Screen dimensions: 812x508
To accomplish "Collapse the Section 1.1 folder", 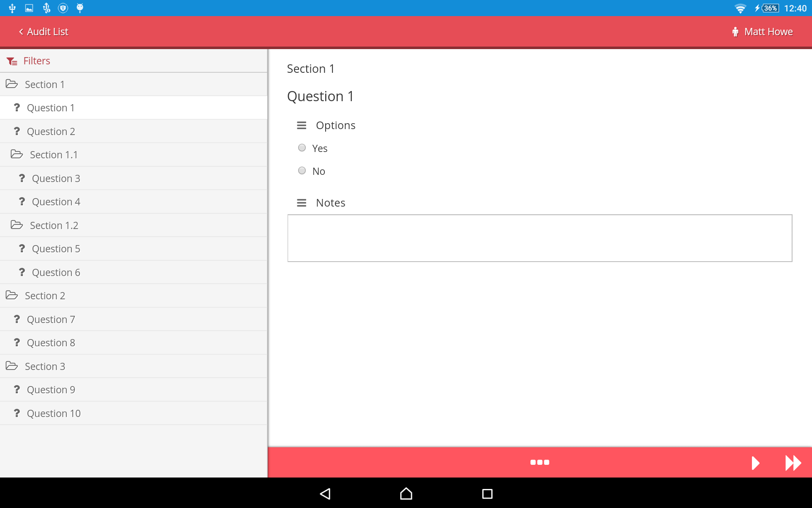I will (x=134, y=155).
